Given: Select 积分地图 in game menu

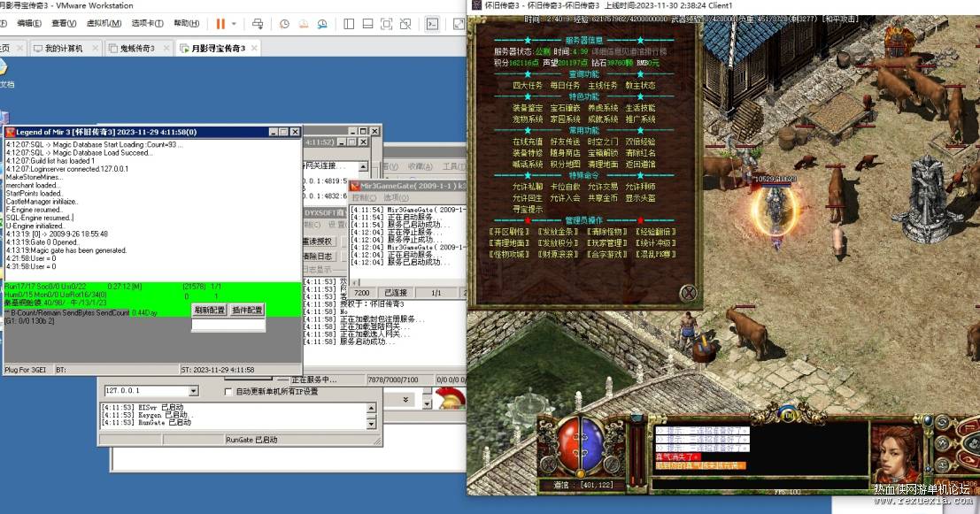Looking at the screenshot, I should coord(565,165).
